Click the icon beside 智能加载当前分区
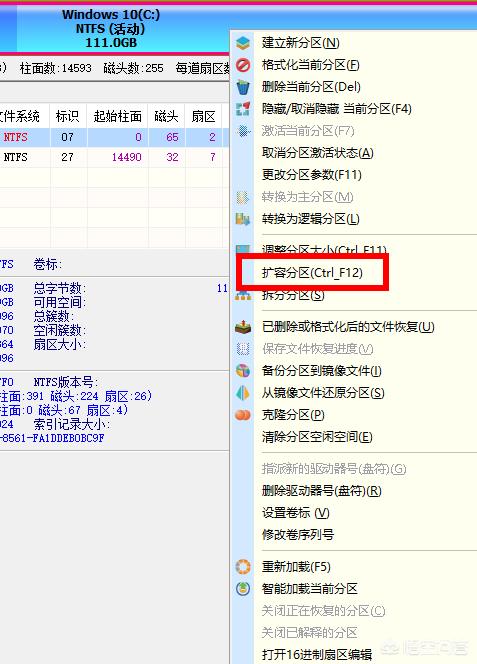Viewport: 477px width, 664px height. pyautogui.click(x=243, y=589)
